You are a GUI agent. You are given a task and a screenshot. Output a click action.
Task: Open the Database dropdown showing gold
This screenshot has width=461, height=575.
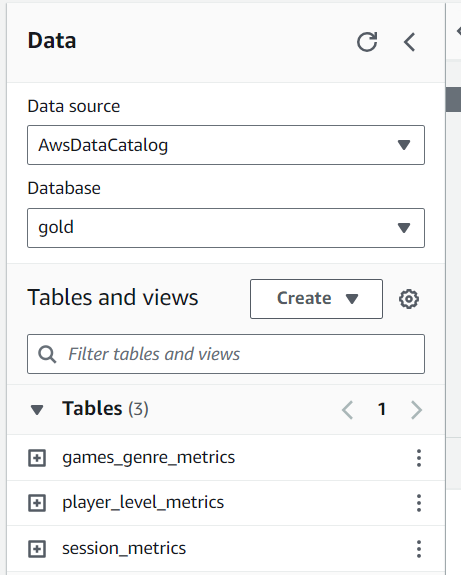point(226,228)
